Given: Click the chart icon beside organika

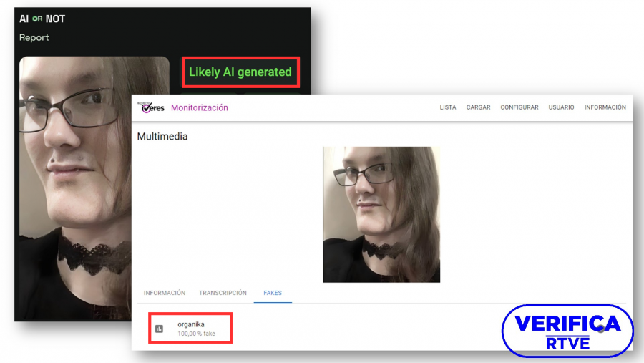Looking at the screenshot, I should (x=159, y=329).
